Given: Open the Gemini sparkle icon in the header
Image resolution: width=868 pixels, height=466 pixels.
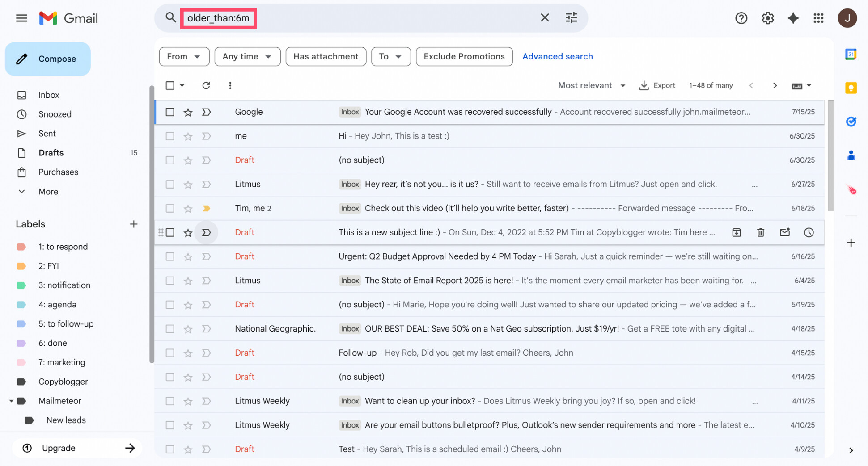Looking at the screenshot, I should [793, 18].
